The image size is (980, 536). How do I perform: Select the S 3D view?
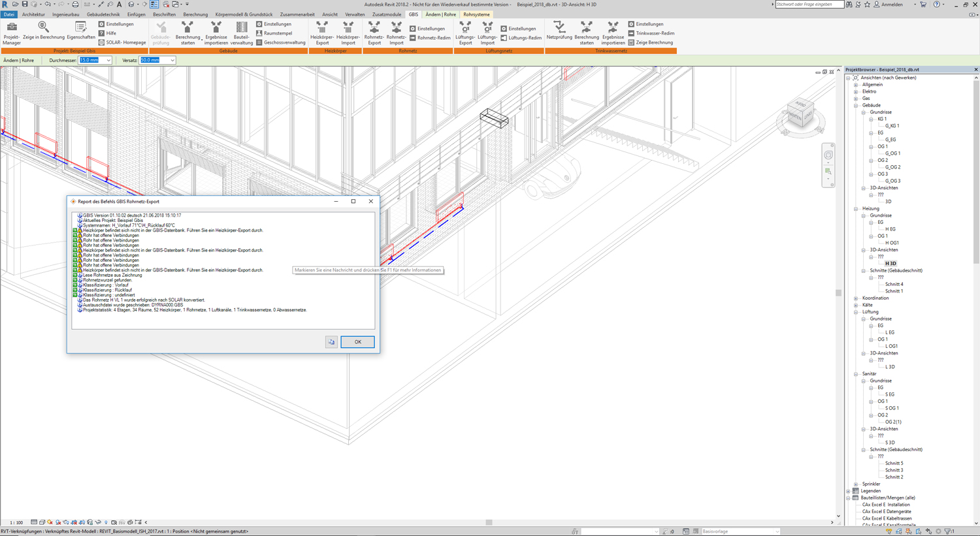[890, 443]
